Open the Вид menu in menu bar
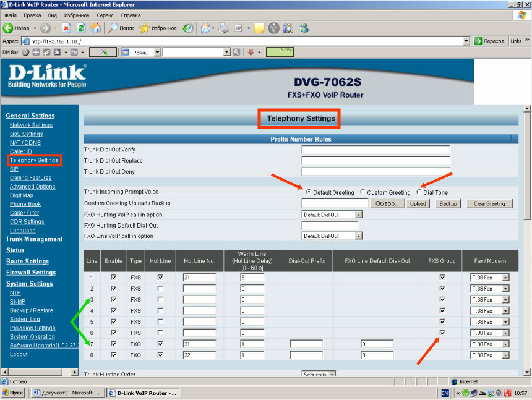Viewport: 532px width, 400px height. coord(53,14)
